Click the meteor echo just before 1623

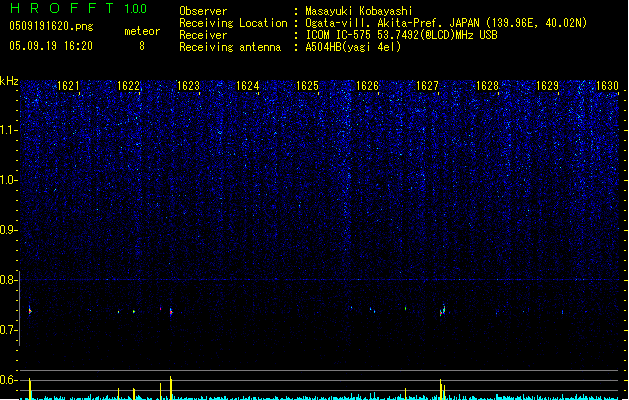[x=171, y=312]
